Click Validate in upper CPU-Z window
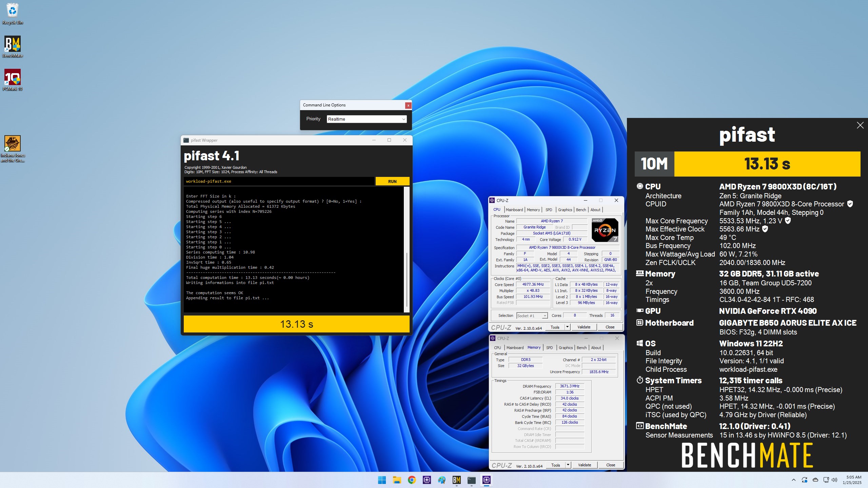This screenshot has width=868, height=488. [x=584, y=327]
